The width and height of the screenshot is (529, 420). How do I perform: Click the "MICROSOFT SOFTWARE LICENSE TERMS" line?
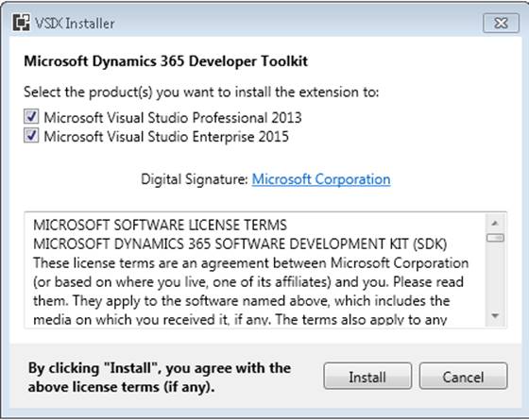pos(160,225)
